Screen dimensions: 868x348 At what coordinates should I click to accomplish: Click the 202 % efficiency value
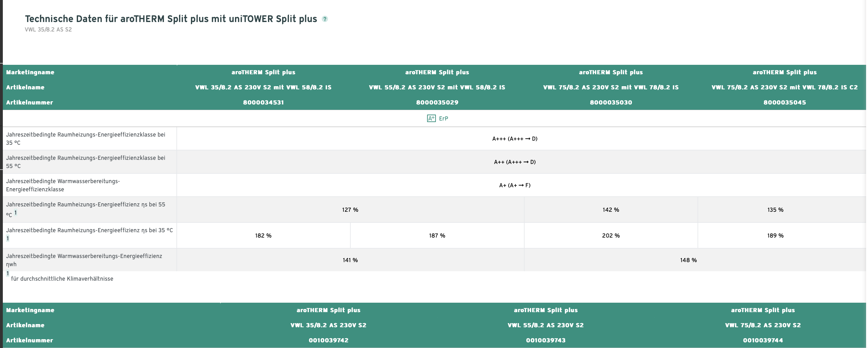(610, 236)
